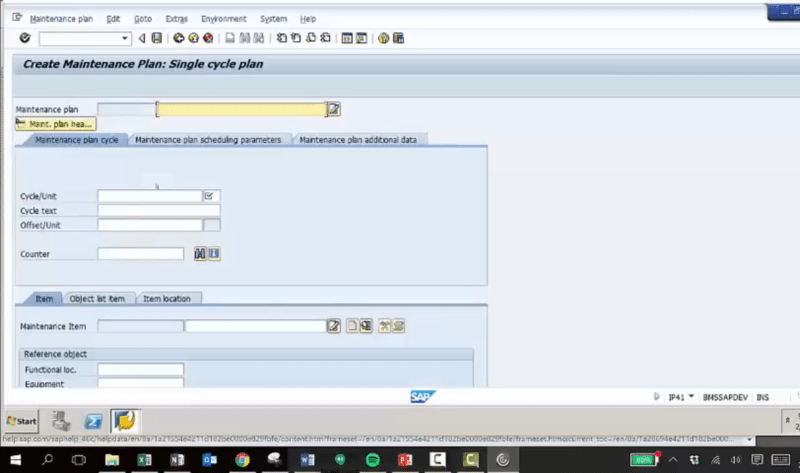Switch to the Item tab

[44, 298]
